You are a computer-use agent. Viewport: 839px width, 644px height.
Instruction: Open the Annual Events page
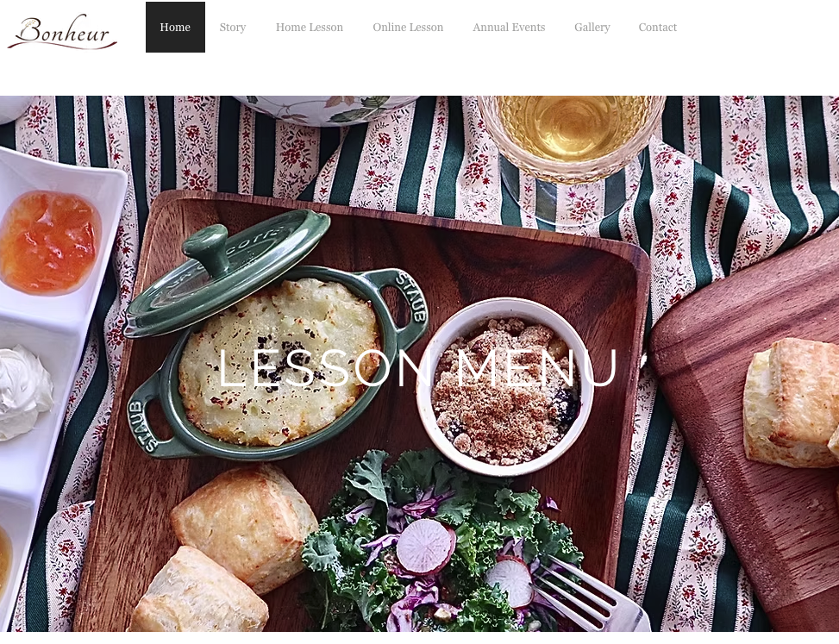tap(509, 28)
